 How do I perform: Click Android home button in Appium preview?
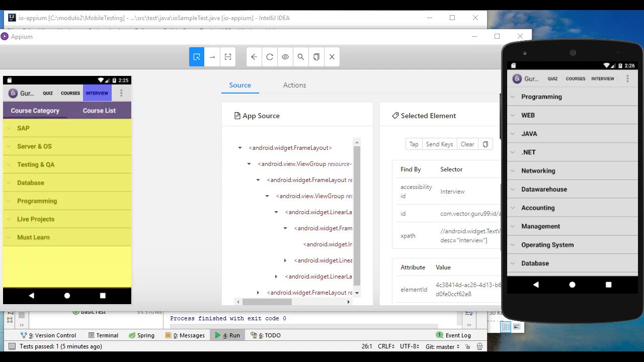[67, 296]
